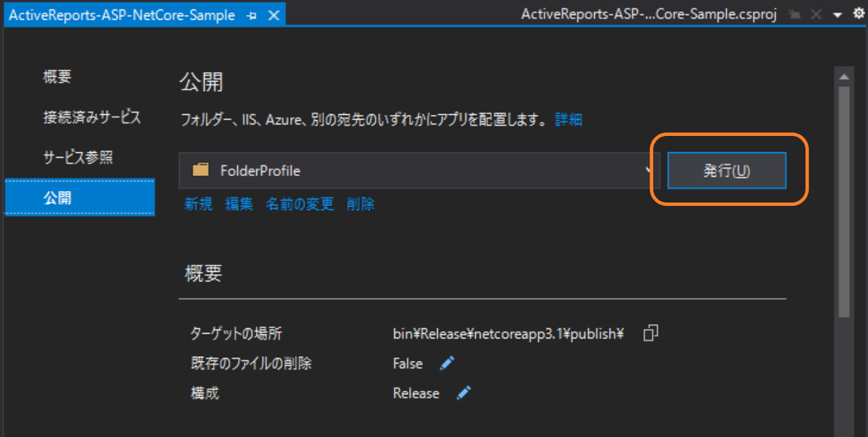Click the 概要 section heading above the settings
Image resolution: width=868 pixels, height=437 pixels.
click(x=204, y=273)
